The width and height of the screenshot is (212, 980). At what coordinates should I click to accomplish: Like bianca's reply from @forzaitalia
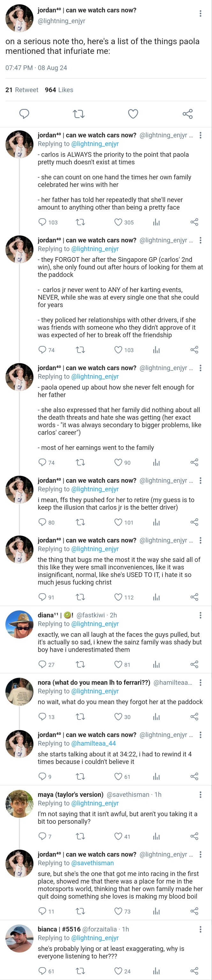[x=118, y=971]
